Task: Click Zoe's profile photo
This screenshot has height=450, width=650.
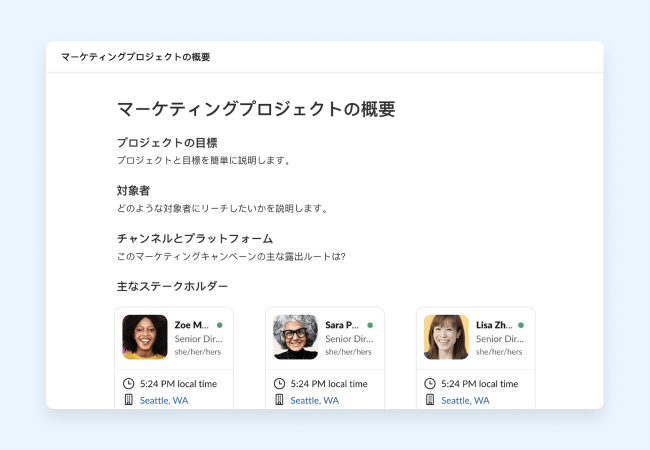Action: (x=145, y=337)
